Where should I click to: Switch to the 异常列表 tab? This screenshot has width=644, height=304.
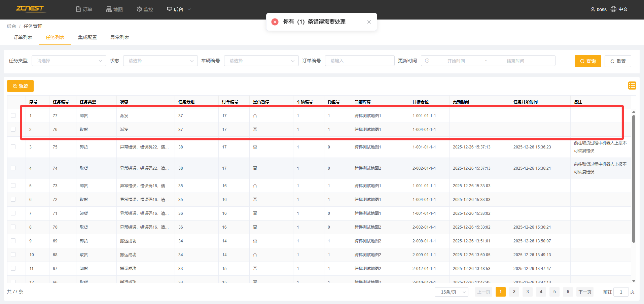pyautogui.click(x=120, y=37)
